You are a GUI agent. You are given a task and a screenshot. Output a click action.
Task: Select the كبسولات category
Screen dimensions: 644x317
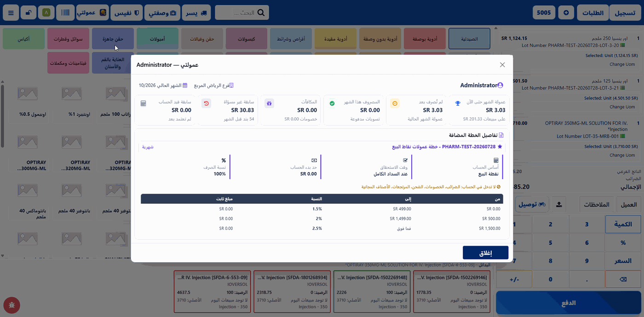[x=247, y=39]
